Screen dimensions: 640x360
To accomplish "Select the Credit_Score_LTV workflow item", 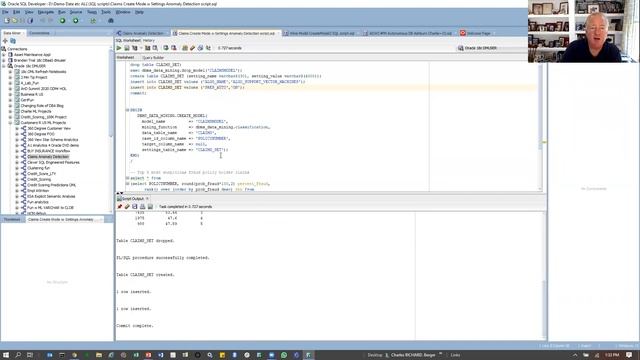I will (42, 173).
